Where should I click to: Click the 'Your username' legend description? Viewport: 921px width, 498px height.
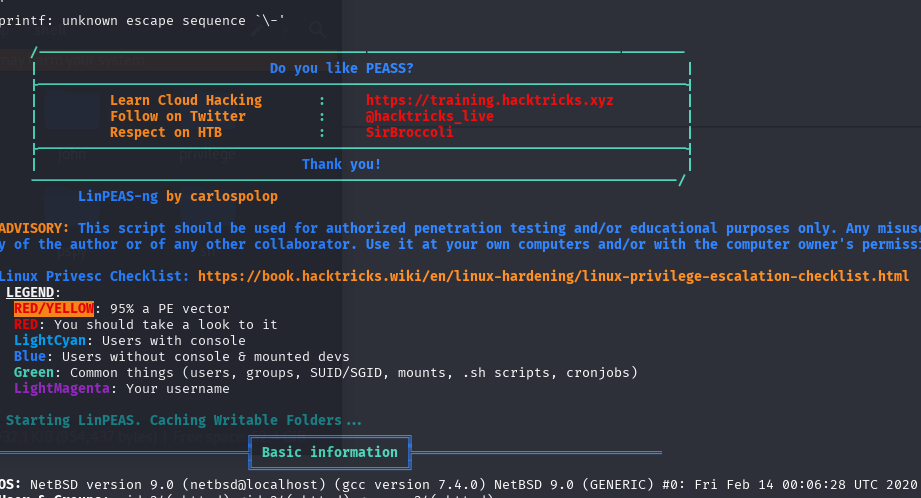pyautogui.click(x=178, y=389)
